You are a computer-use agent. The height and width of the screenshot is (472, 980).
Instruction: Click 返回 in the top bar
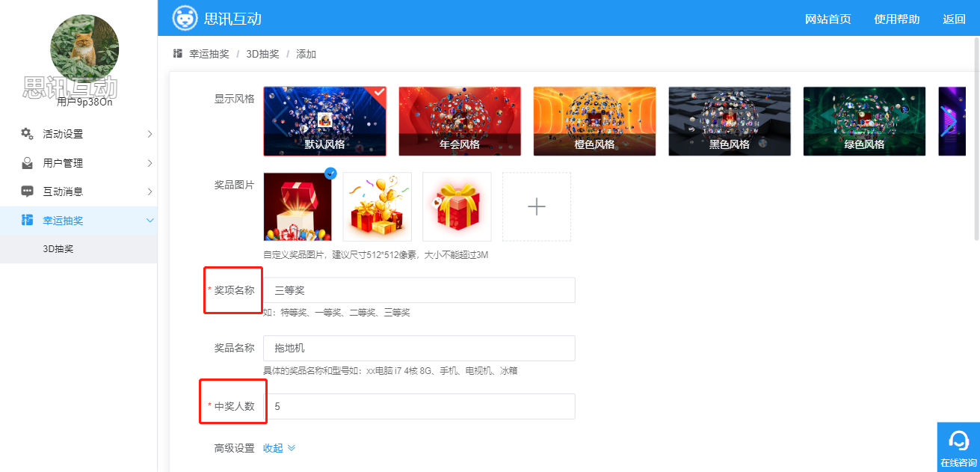pyautogui.click(x=954, y=19)
